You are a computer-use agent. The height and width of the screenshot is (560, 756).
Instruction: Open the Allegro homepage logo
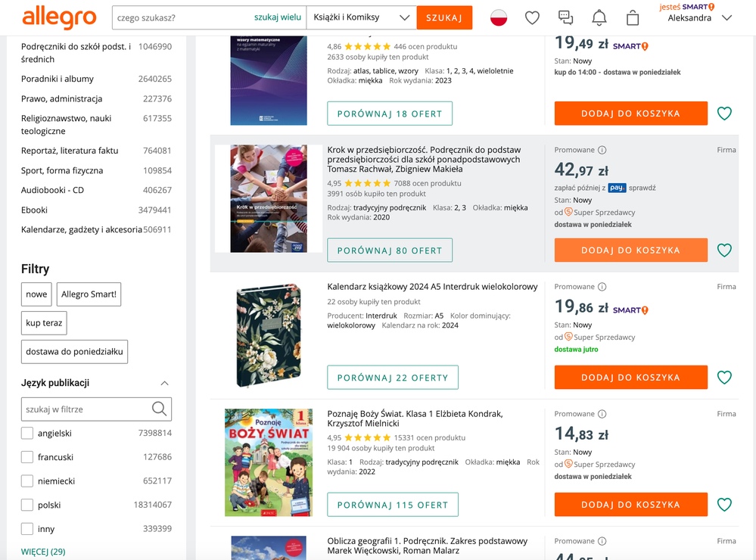(59, 18)
